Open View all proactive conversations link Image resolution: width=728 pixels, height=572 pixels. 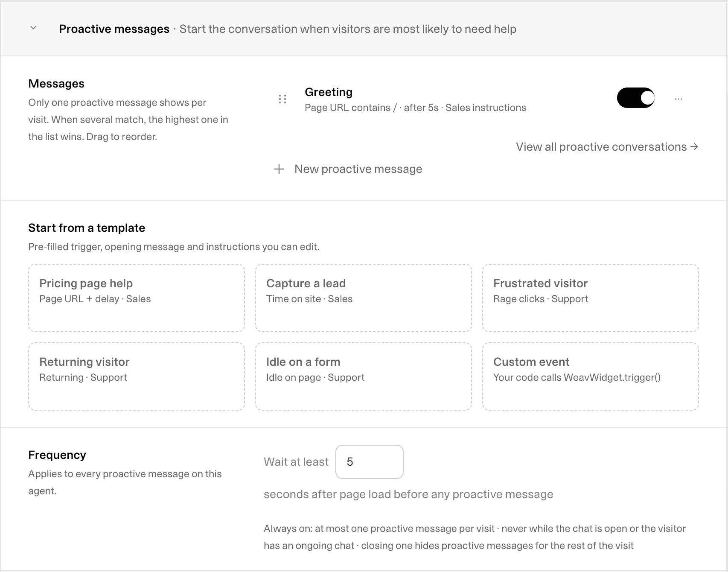[x=607, y=147]
